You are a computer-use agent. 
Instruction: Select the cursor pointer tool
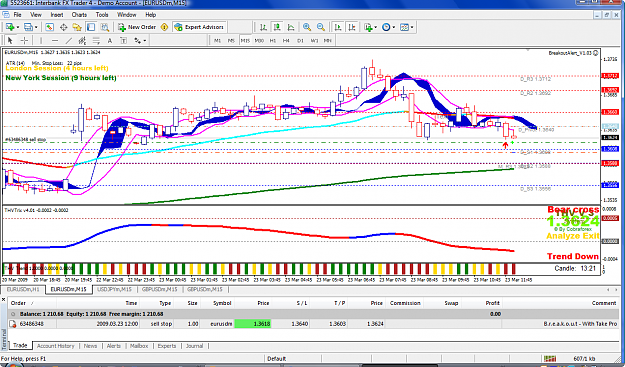pos(10,40)
